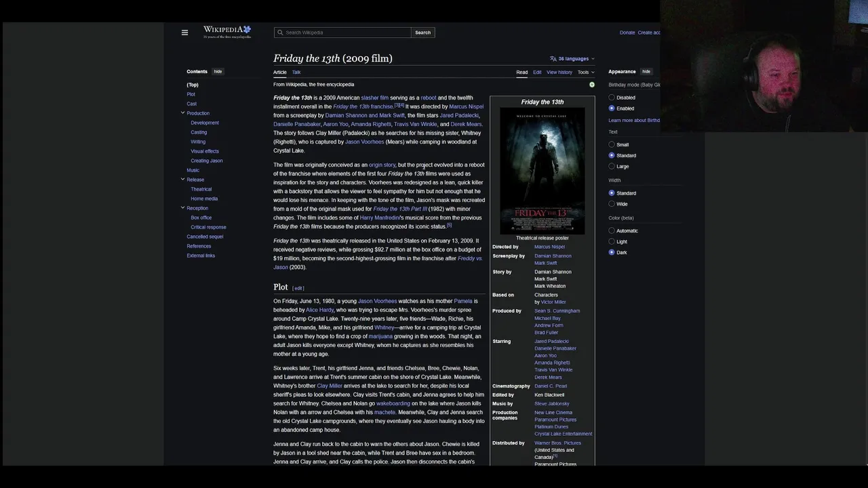Open the Marcus Nispel link in intro
Screen dimensions: 868x488
point(467,106)
